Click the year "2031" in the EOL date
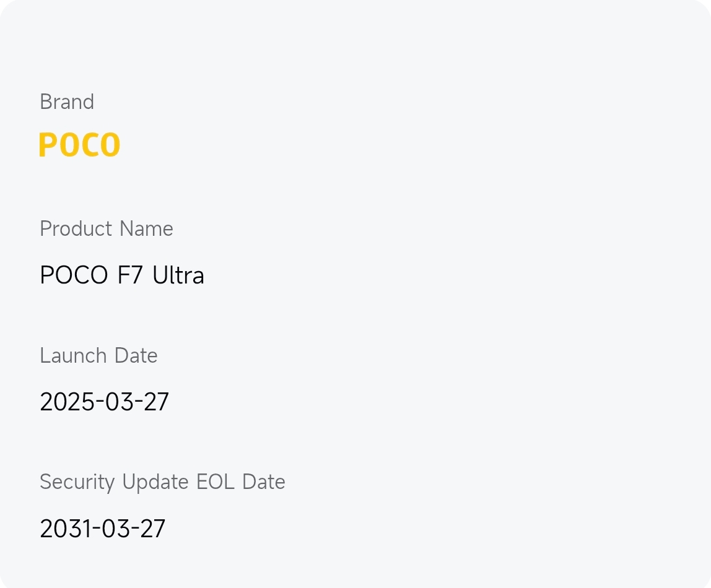Image resolution: width=711 pixels, height=588 pixels. click(x=63, y=529)
